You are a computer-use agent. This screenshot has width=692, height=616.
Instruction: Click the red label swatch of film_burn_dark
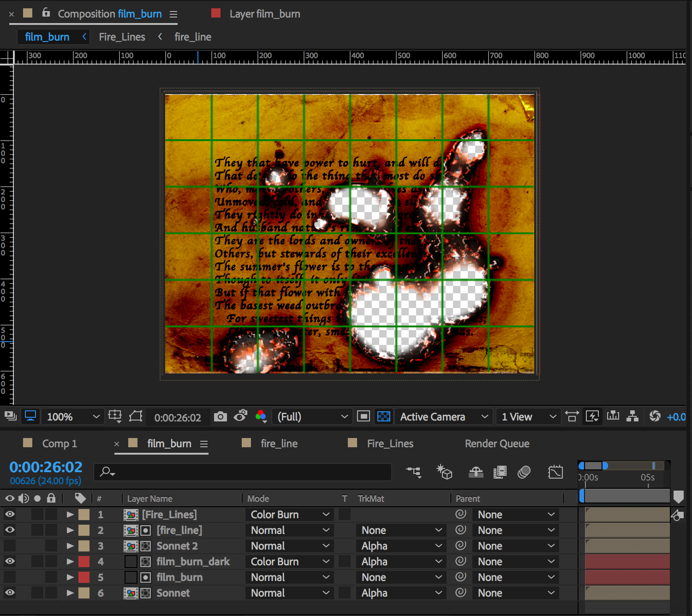84,562
